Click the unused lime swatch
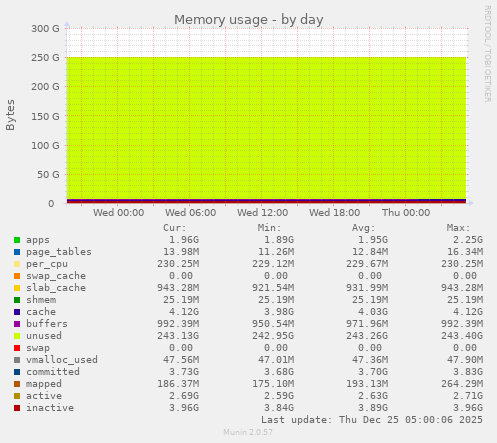Image resolution: width=497 pixels, height=443 pixels. 17,336
